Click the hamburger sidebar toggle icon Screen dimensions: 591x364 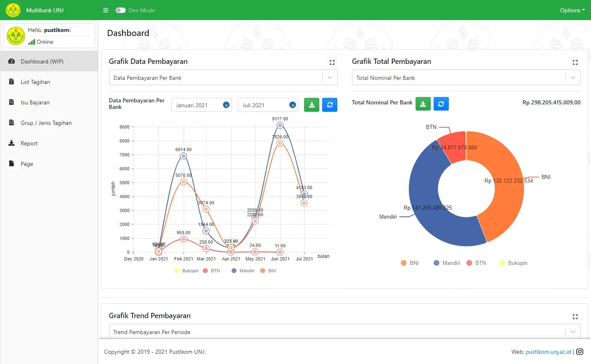click(106, 10)
